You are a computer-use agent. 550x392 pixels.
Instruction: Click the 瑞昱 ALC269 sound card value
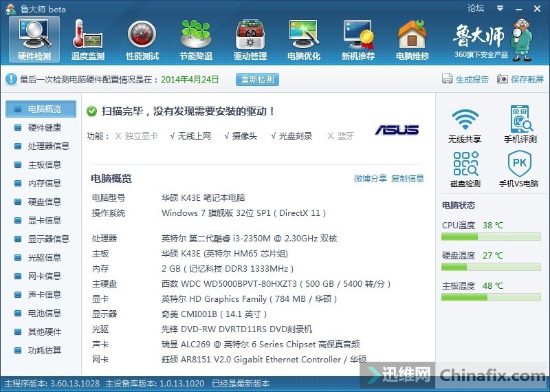(261, 344)
